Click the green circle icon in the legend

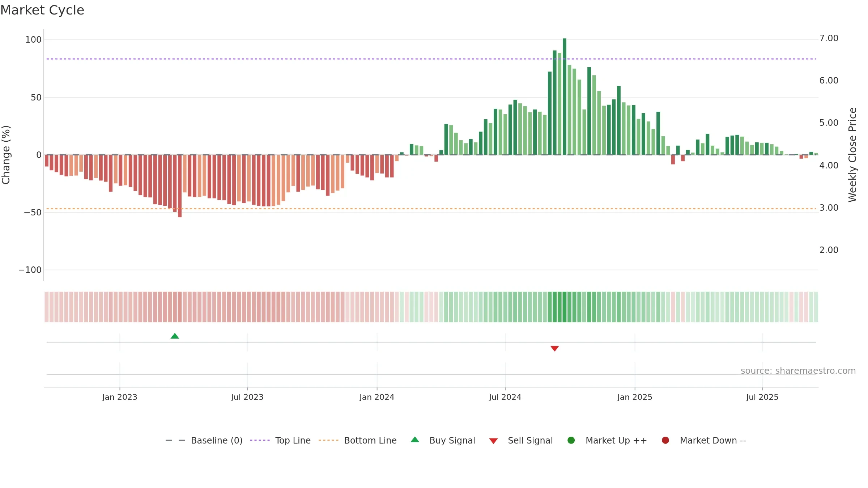tap(571, 440)
